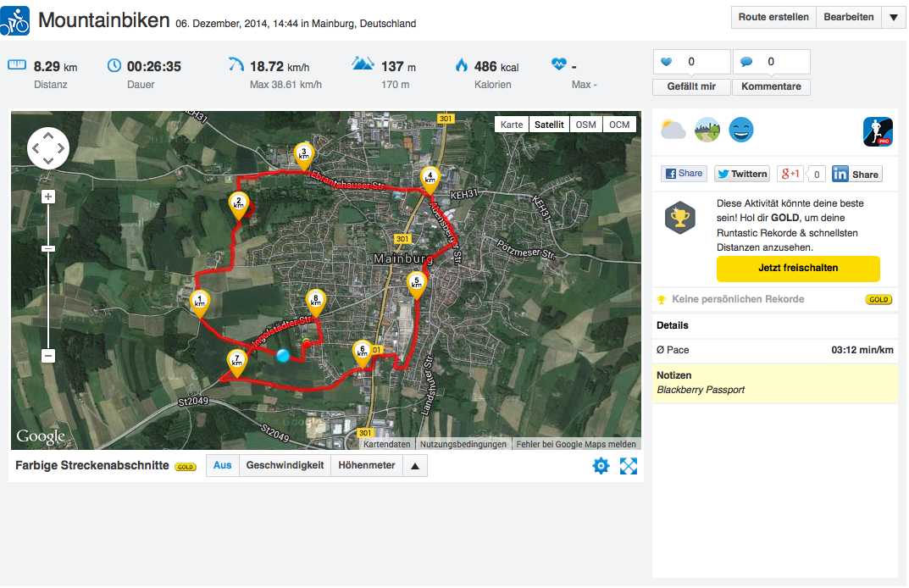Toggle fullscreen map icon

629,466
